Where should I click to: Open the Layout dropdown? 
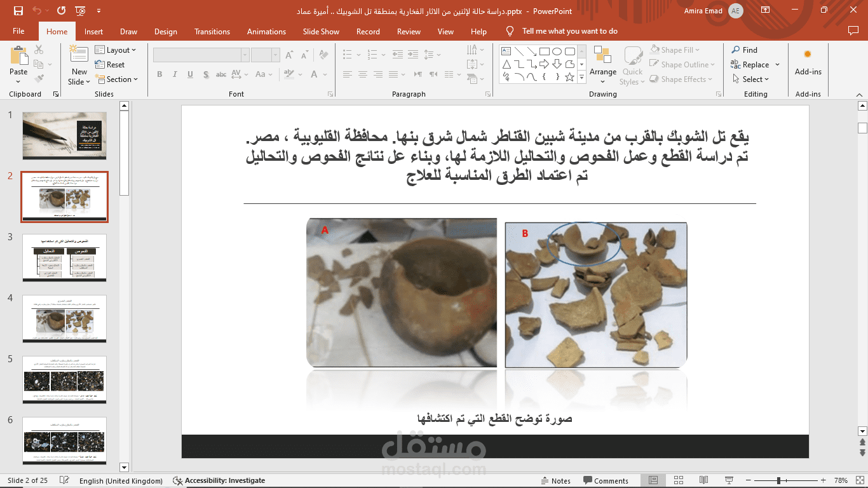115,50
